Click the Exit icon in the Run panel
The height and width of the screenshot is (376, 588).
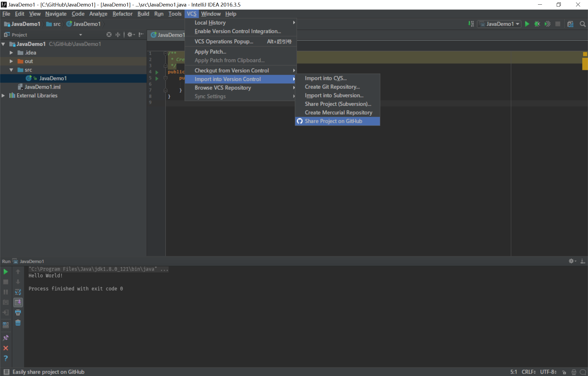(6, 313)
